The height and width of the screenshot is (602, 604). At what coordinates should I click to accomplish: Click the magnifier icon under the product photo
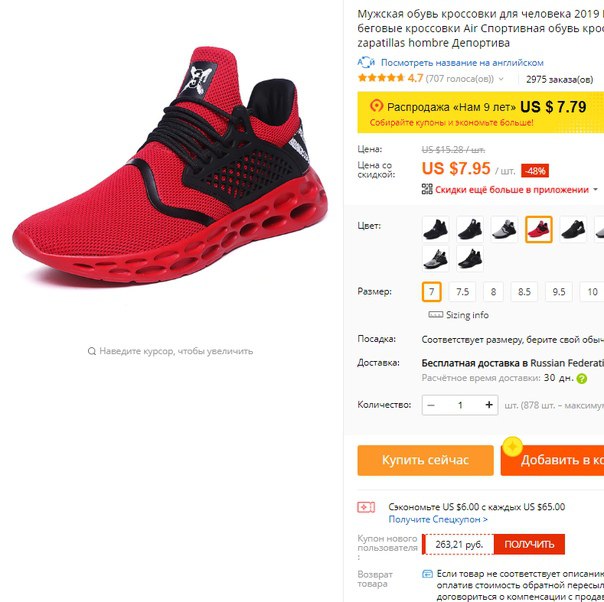92,351
